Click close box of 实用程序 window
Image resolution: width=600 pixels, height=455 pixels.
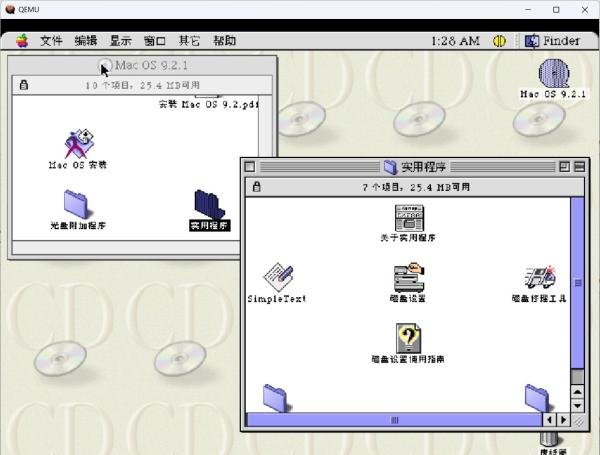[249, 167]
